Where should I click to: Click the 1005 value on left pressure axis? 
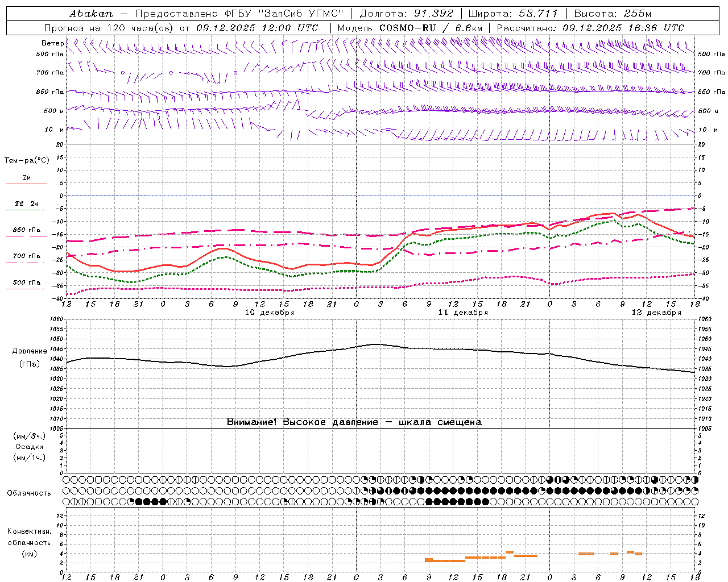click(x=57, y=429)
